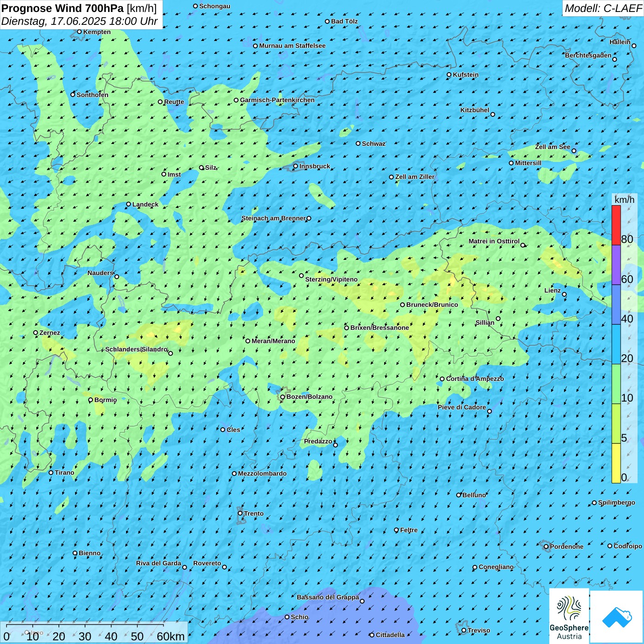The width and height of the screenshot is (644, 644).
Task: Select the Trento map label
Action: [x=254, y=513]
